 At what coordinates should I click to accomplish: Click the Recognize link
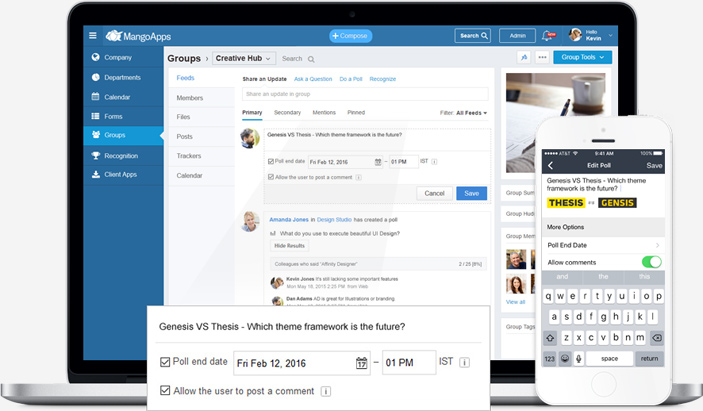coord(382,79)
